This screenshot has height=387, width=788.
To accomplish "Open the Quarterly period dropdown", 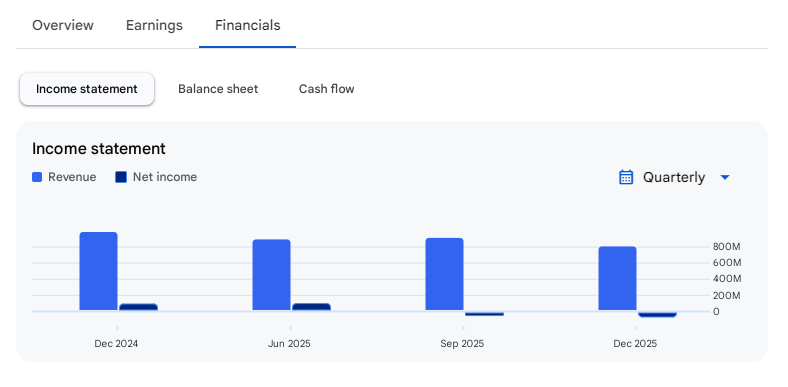I will click(674, 177).
